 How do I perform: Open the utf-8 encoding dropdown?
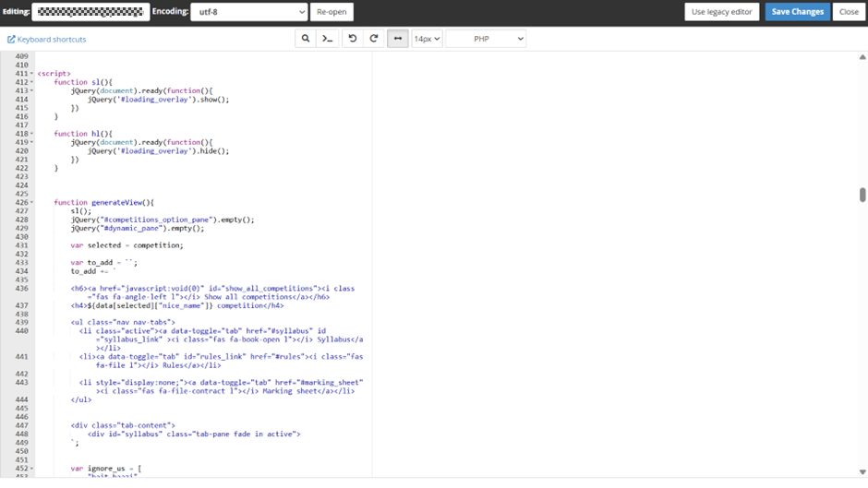(248, 12)
